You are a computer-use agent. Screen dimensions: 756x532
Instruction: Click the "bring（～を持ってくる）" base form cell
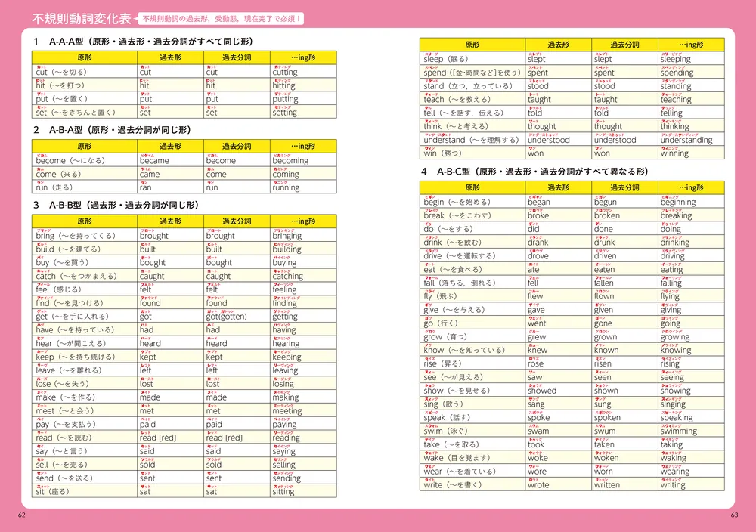click(x=75, y=236)
